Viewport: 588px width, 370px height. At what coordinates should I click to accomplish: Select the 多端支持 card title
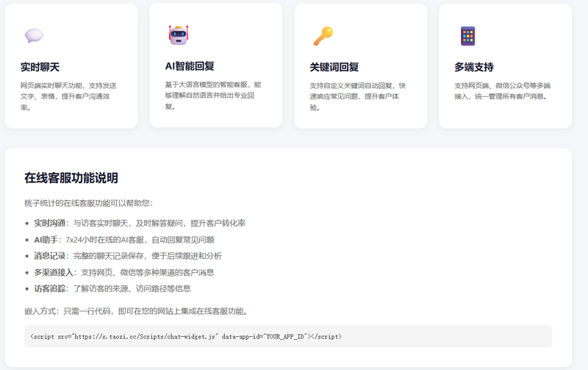(474, 67)
